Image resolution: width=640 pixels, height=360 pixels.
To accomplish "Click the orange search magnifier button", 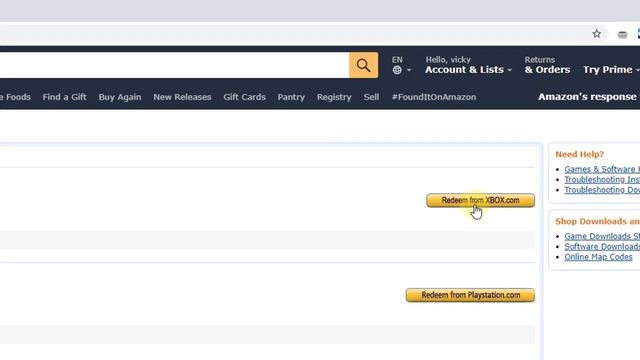I will (x=363, y=65).
